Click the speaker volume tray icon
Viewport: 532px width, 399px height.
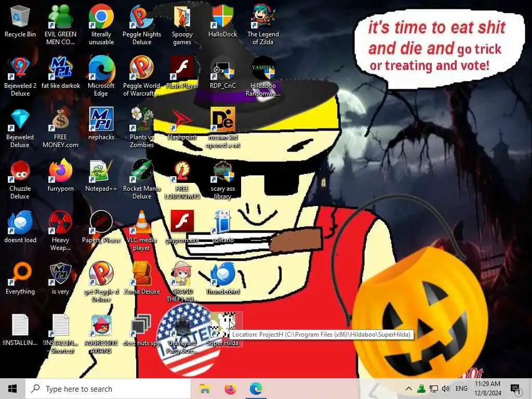click(445, 389)
